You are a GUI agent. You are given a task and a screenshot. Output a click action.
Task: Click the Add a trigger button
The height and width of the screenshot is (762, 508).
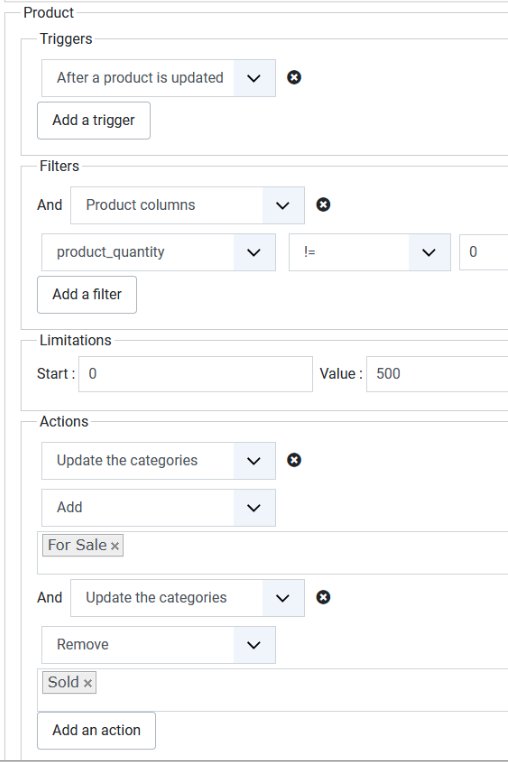[94, 120]
